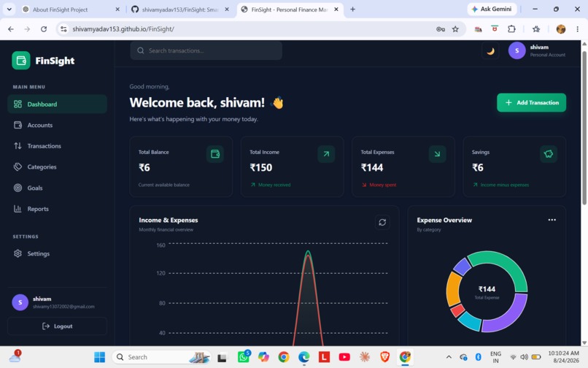The width and height of the screenshot is (588, 368).
Task: Click the sidebar purple S user avatar
Action: click(20, 302)
